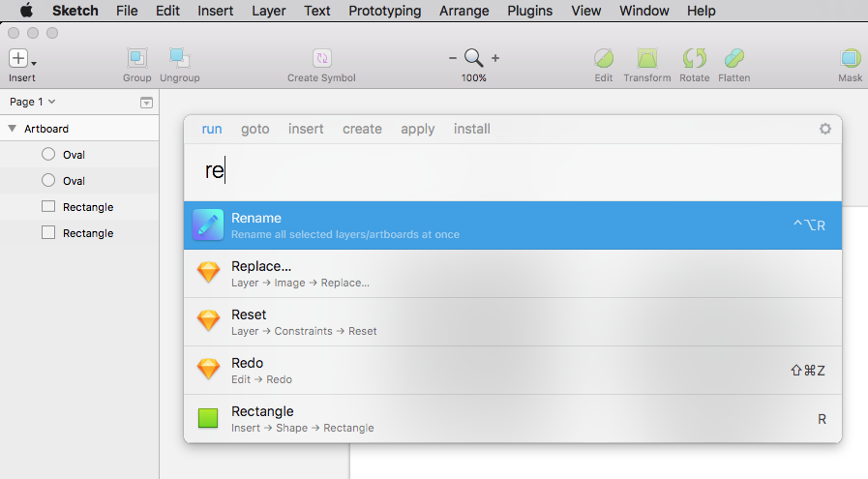Click the Transform toolbar icon
The height and width of the screenshot is (479, 868).
click(646, 58)
